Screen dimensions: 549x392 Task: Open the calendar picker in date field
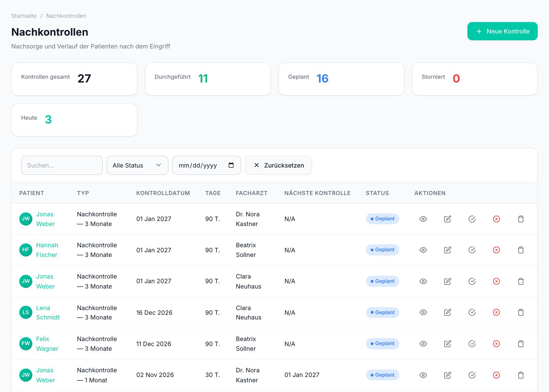(x=231, y=165)
